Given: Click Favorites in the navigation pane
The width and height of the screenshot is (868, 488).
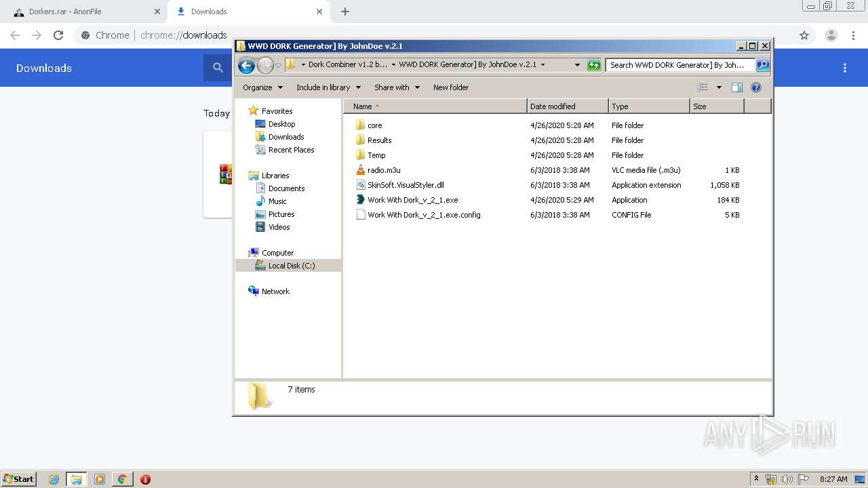Looking at the screenshot, I should (277, 111).
